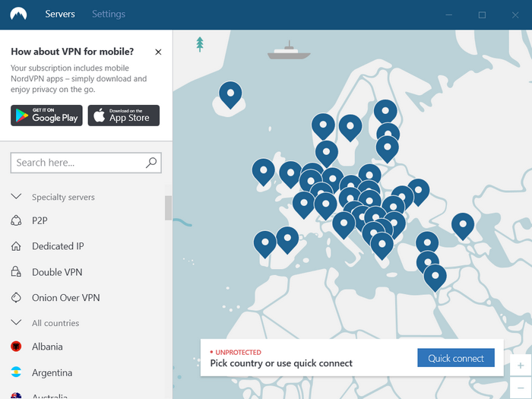Click the Dedicated IP house icon
The height and width of the screenshot is (399, 532).
pos(16,246)
